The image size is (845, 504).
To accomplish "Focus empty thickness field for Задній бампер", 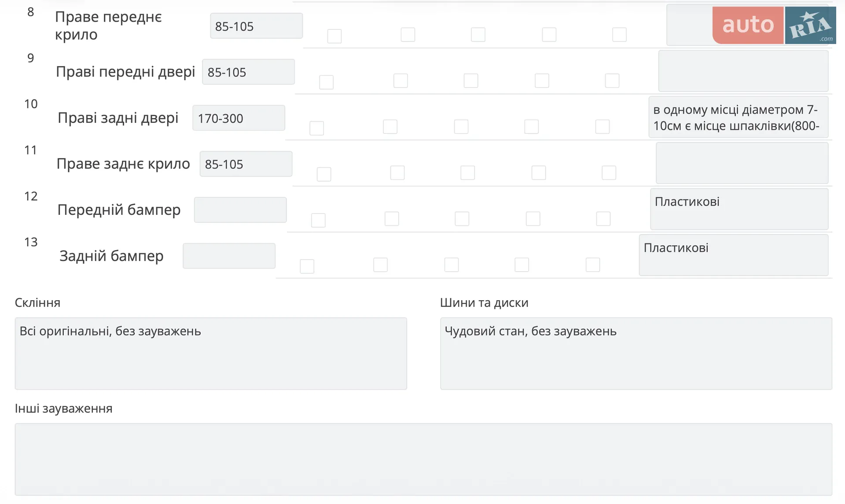I will pos(229,256).
